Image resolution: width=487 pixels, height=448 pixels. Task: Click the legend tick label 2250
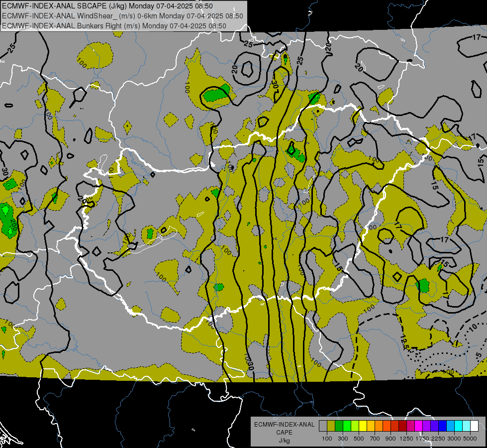point(438,439)
